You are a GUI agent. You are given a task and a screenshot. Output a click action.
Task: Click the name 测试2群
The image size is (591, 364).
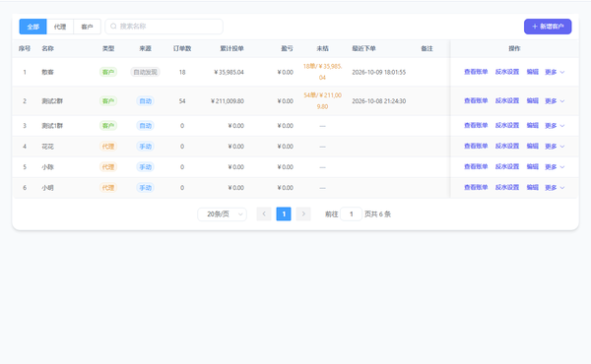pos(52,101)
